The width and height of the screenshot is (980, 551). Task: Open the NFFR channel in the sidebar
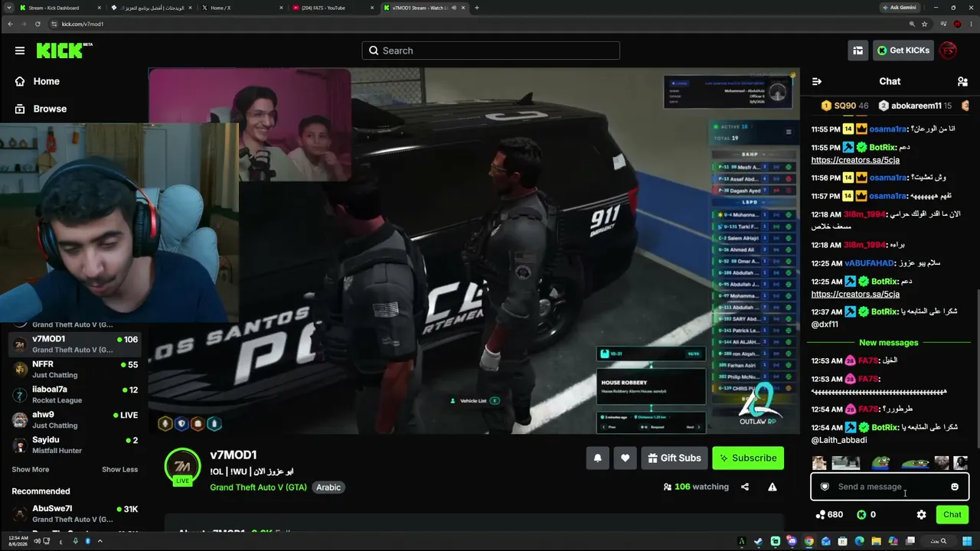pyautogui.click(x=74, y=370)
